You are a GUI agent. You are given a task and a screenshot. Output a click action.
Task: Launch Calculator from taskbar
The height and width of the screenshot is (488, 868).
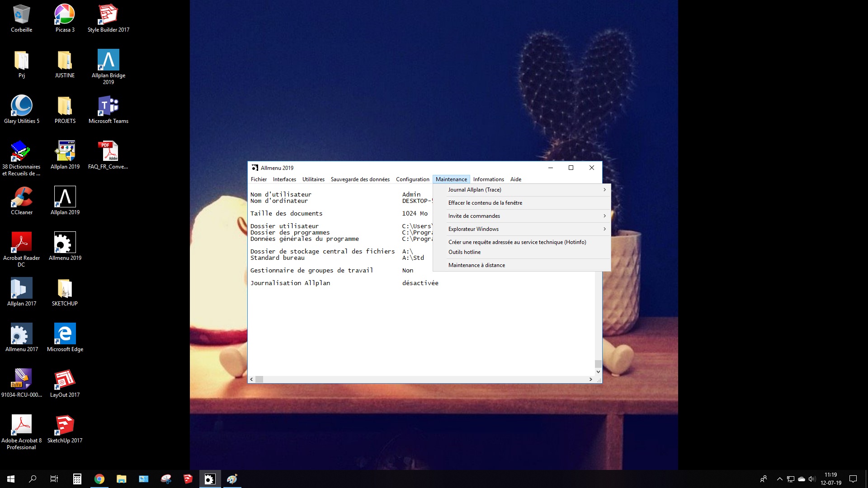(77, 479)
